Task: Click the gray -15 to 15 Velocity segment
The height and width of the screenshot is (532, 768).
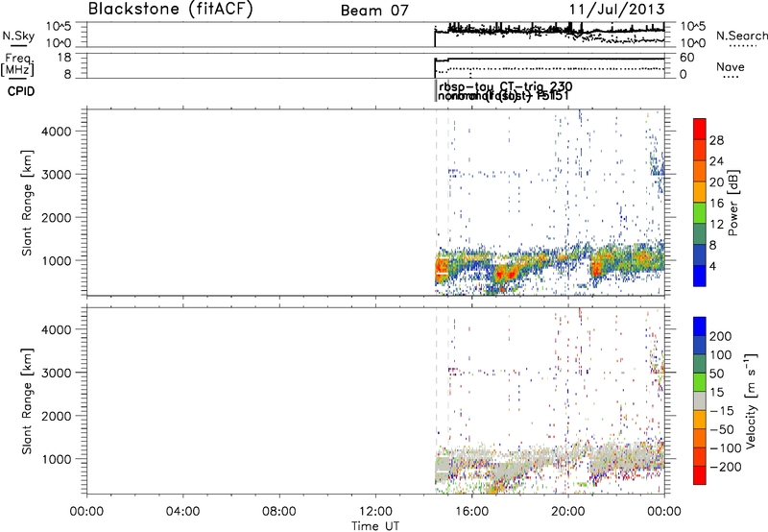Action: (700, 401)
